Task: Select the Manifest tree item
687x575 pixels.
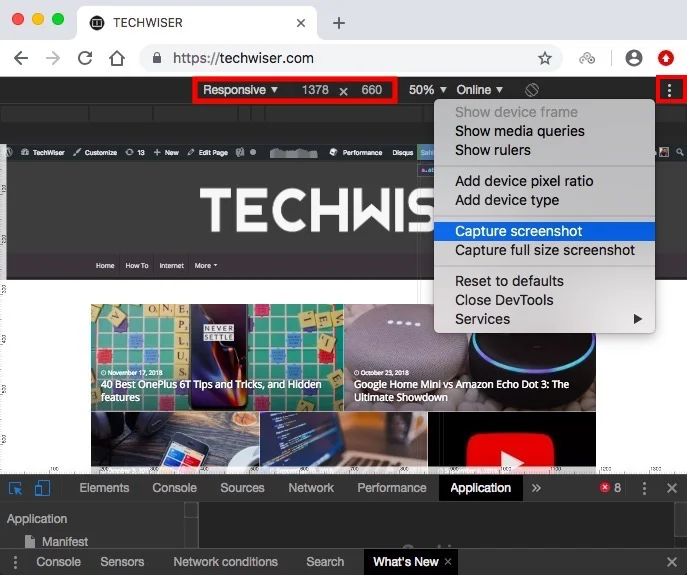Action: (65, 542)
